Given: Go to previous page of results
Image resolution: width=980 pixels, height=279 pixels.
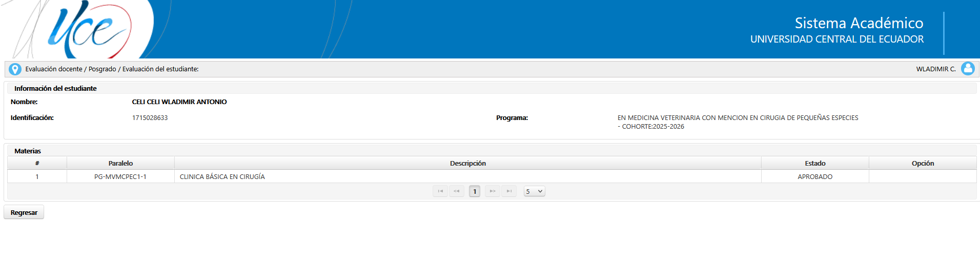Looking at the screenshot, I should click(457, 191).
